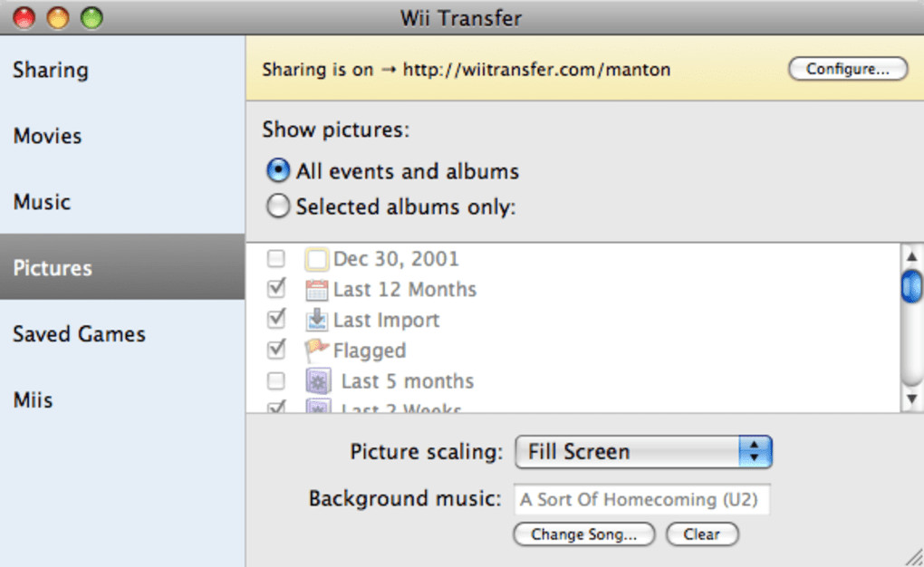This screenshot has height=567, width=924.
Task: Open the Saved Games section
Action: [x=79, y=334]
